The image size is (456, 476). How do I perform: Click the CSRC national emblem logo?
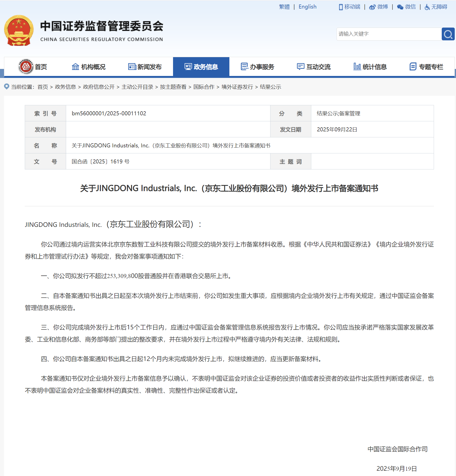pos(19,30)
